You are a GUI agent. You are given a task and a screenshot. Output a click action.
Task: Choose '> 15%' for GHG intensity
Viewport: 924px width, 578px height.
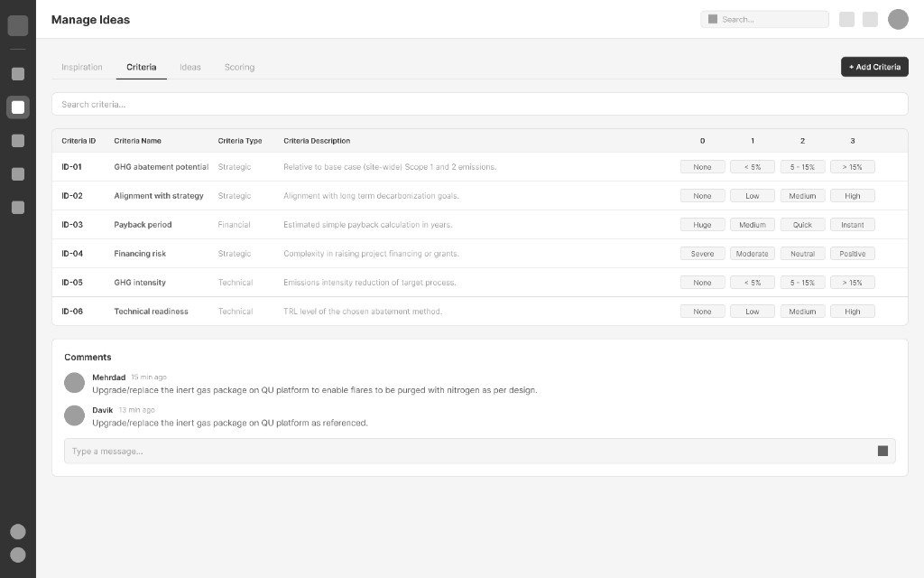pyautogui.click(x=852, y=283)
